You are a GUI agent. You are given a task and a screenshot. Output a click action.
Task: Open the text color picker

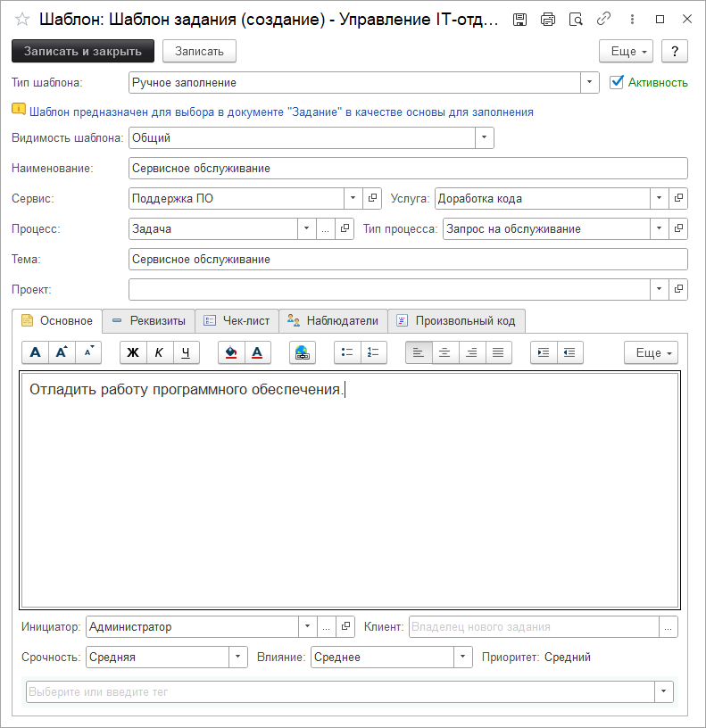pyautogui.click(x=257, y=352)
